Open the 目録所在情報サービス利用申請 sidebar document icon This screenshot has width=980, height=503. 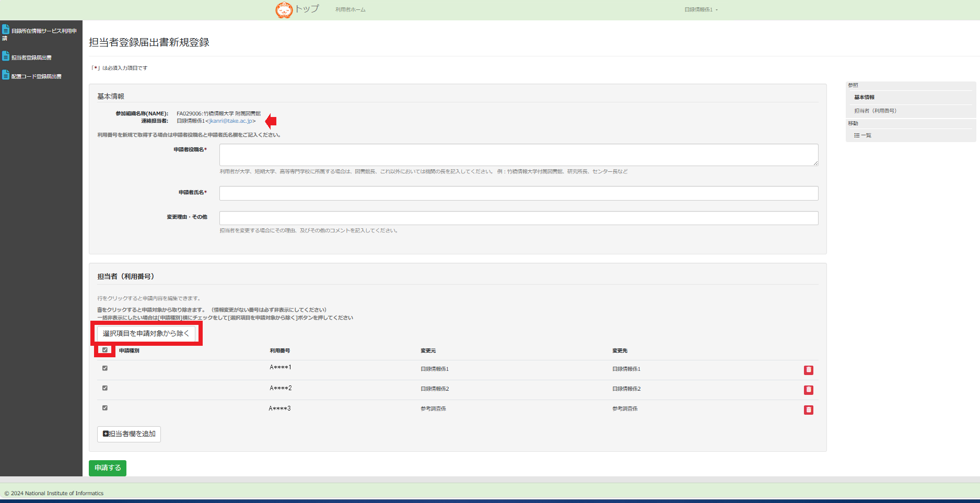(x=6, y=29)
